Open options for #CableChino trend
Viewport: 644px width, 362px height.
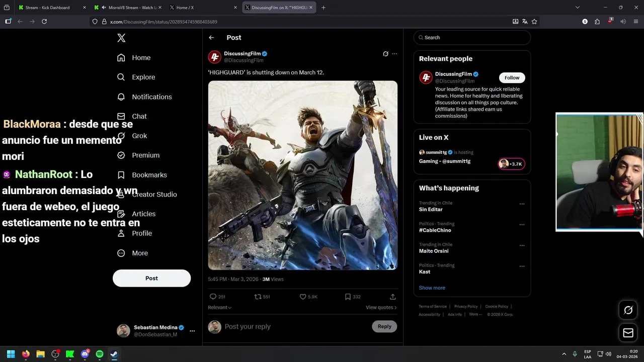point(522,225)
